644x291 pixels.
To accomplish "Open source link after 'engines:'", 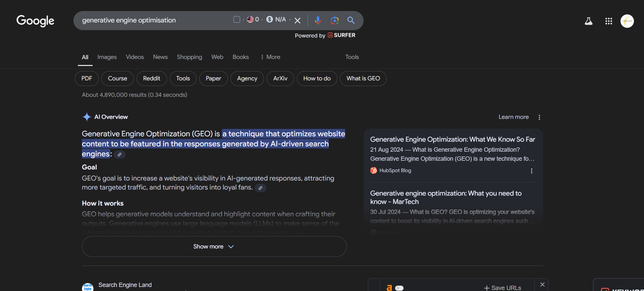I will tap(119, 154).
